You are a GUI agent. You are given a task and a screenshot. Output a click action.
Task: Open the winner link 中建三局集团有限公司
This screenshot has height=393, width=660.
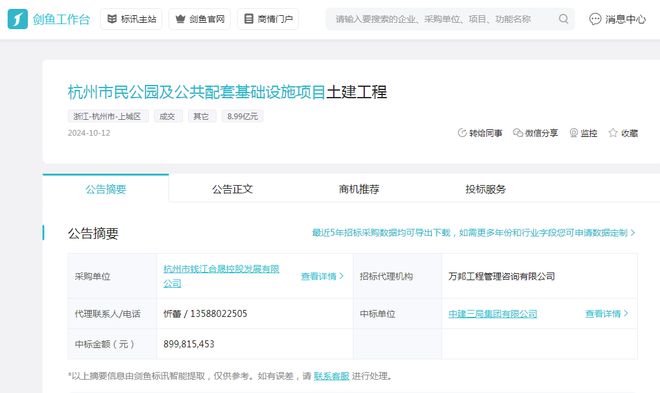(492, 314)
